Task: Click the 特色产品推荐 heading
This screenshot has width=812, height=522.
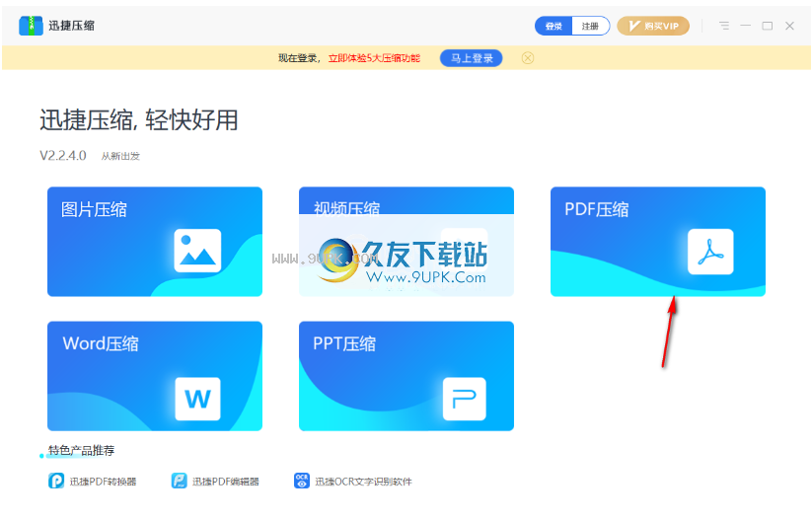Action: (81, 451)
